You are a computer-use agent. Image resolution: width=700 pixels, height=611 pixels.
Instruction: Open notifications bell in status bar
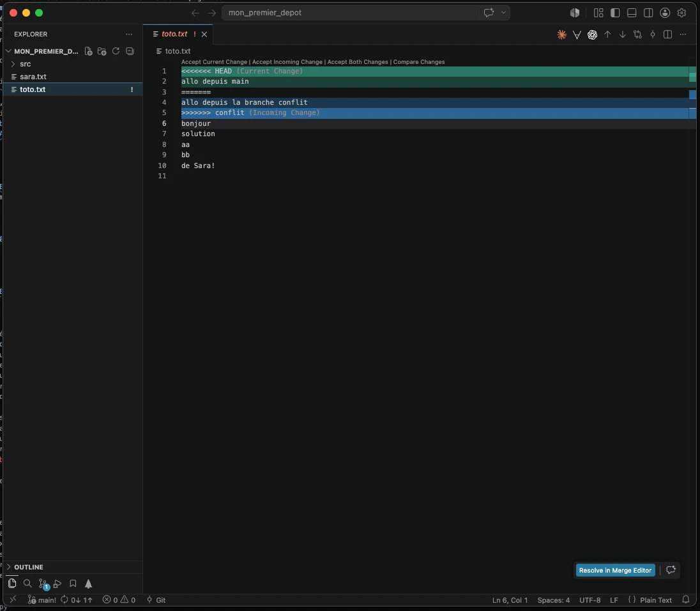tap(686, 600)
